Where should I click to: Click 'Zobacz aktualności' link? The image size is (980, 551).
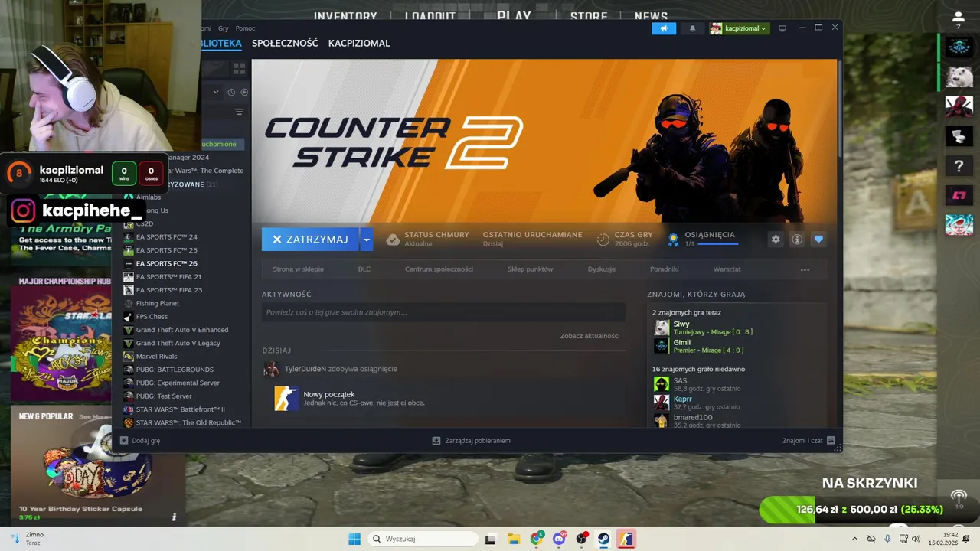[590, 336]
